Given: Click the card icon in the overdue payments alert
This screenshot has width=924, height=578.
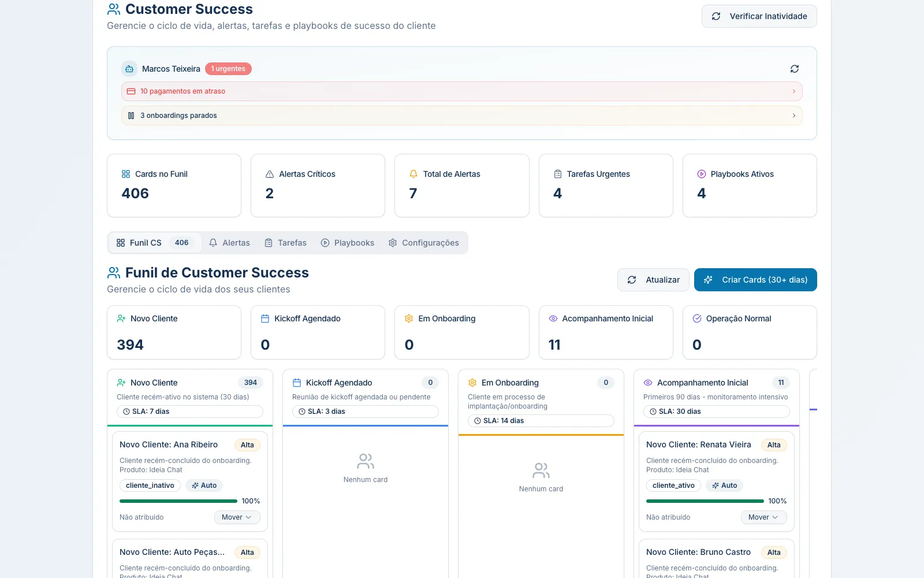Looking at the screenshot, I should click(x=131, y=91).
